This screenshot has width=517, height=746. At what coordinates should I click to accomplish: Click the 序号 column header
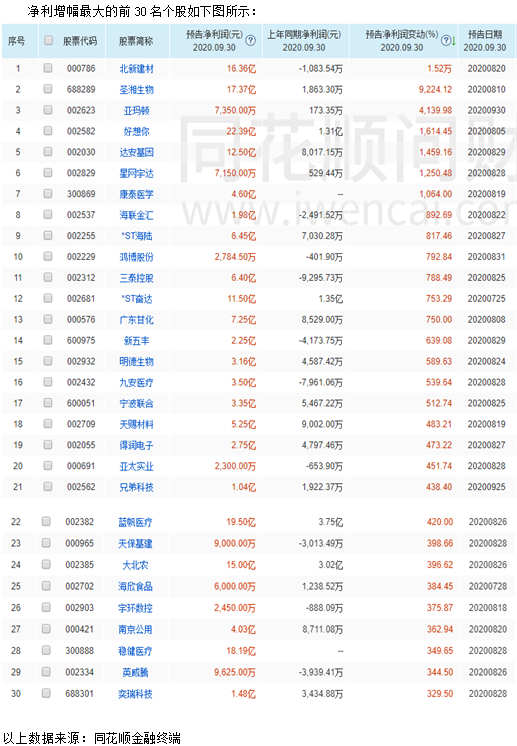pos(17,41)
